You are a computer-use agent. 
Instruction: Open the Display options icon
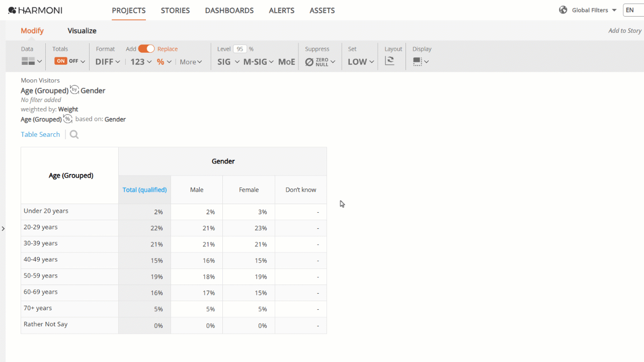[421, 61]
